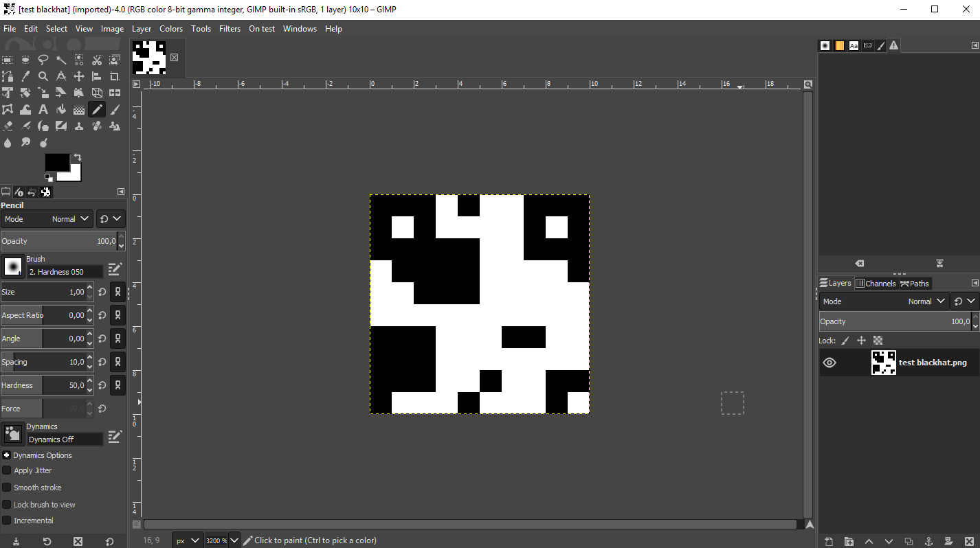The image size is (980, 548).
Task: Reset Size to brush default
Action: pos(102,292)
